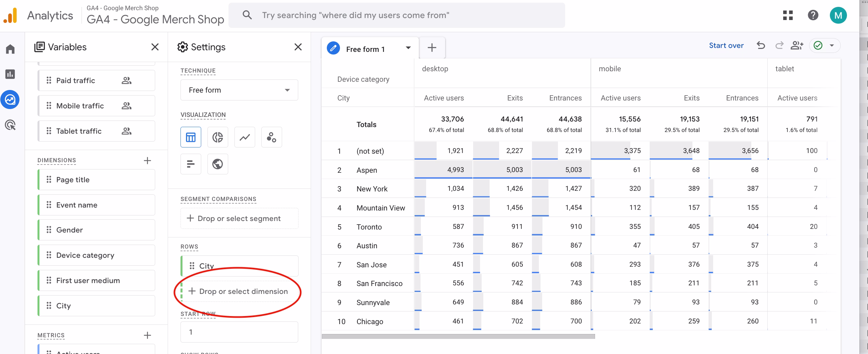Viewport: 868px width, 354px height.
Task: Click the Start over link
Action: pos(726,45)
